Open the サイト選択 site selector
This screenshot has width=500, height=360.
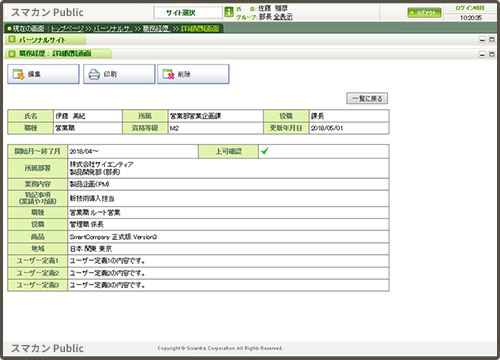pyautogui.click(x=188, y=13)
